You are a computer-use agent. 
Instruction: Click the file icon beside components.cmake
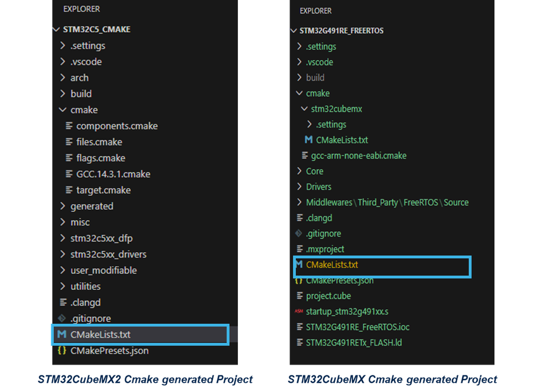pos(69,126)
